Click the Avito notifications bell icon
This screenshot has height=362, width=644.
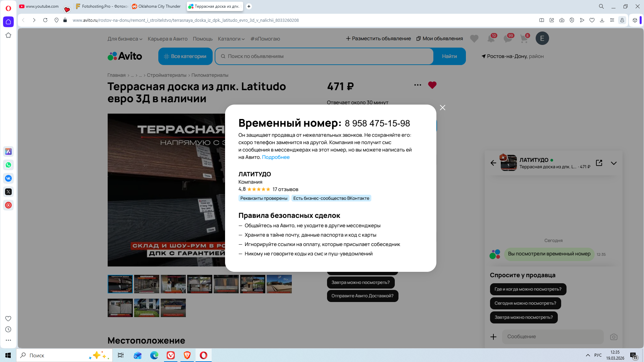click(491, 39)
